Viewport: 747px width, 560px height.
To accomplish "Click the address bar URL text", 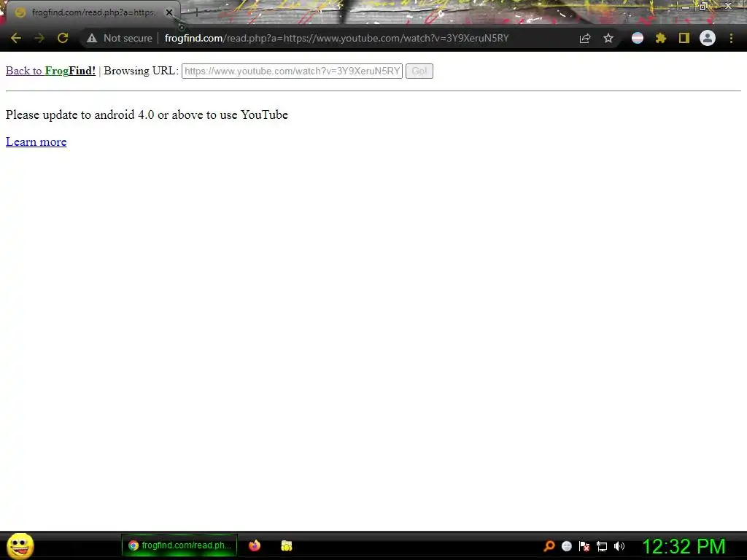I will click(x=336, y=38).
